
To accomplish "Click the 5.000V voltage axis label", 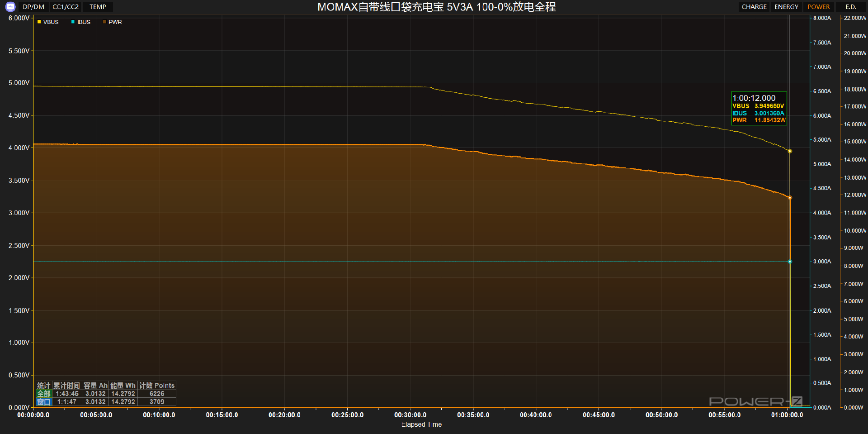I will 19,83.
